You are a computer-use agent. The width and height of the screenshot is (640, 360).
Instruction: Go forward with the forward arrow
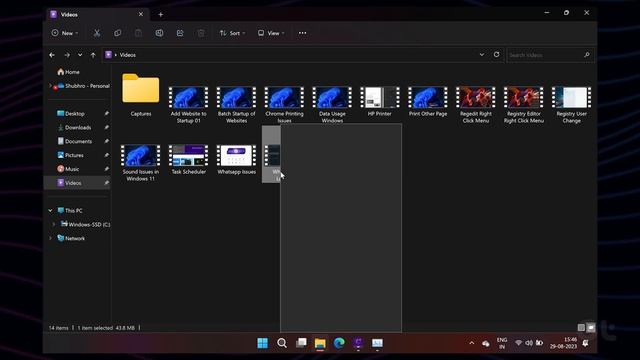(x=67, y=55)
